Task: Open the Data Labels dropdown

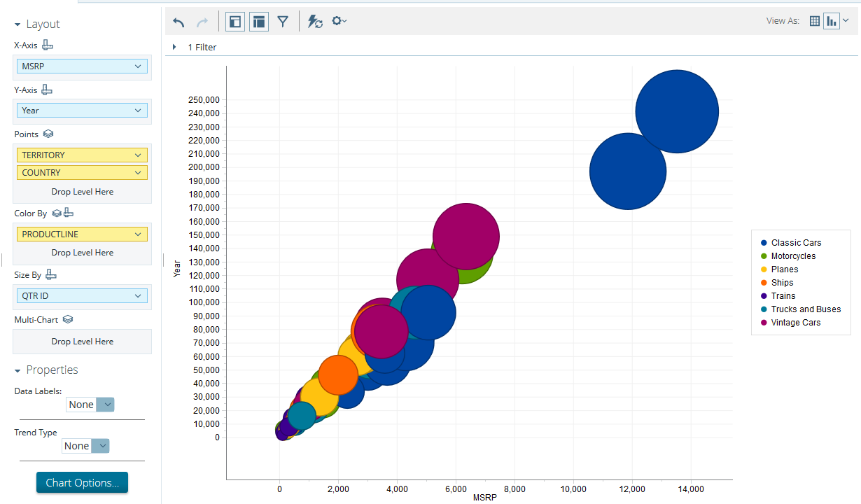Action: coord(105,405)
